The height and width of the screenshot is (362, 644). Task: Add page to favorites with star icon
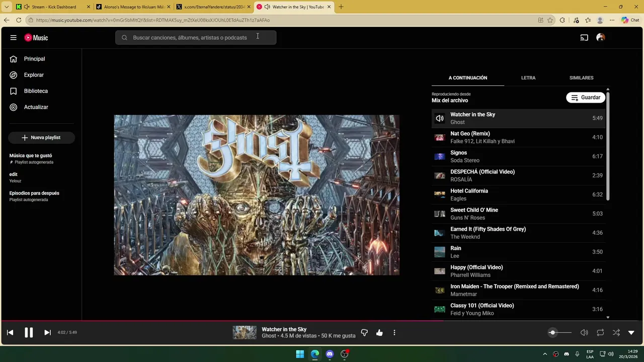pos(550,20)
